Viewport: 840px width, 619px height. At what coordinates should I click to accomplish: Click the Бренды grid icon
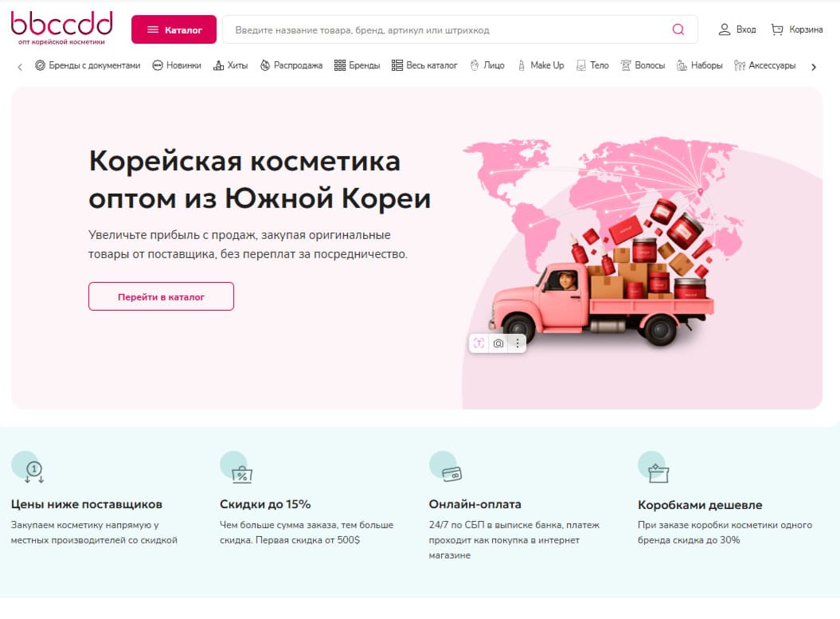pyautogui.click(x=340, y=65)
